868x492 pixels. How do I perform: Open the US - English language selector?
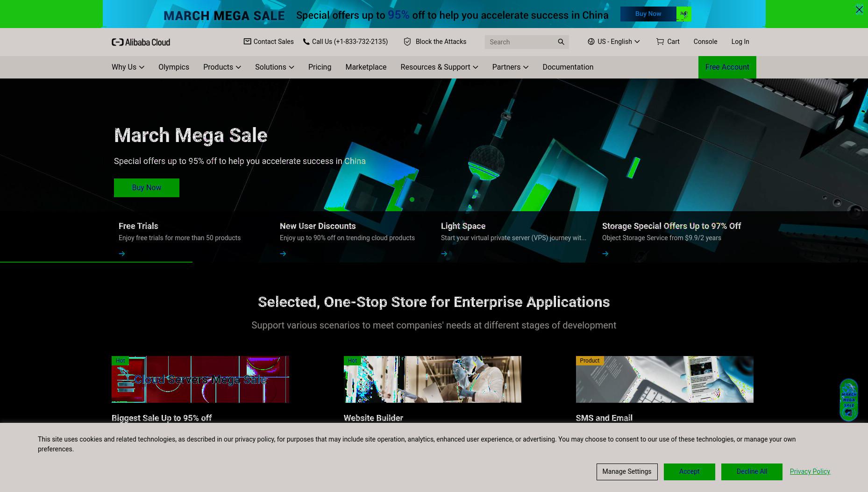613,42
